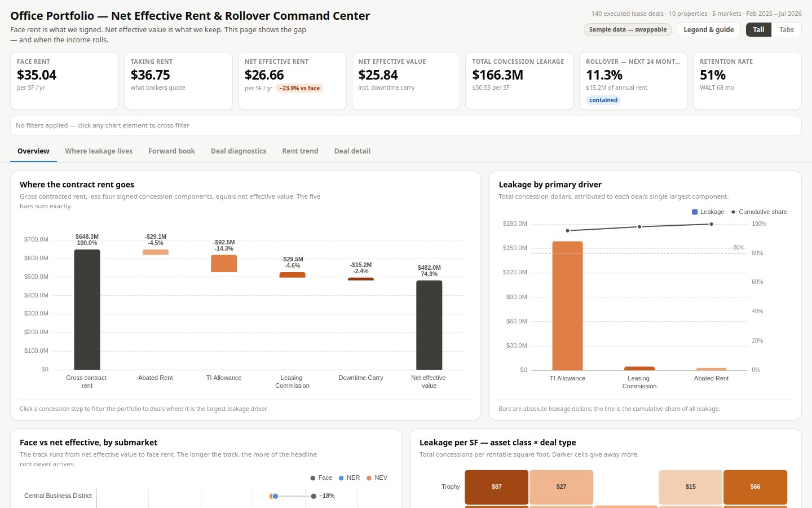The width and height of the screenshot is (812, 508).
Task: Switch layout to Tall mode
Action: (x=759, y=30)
